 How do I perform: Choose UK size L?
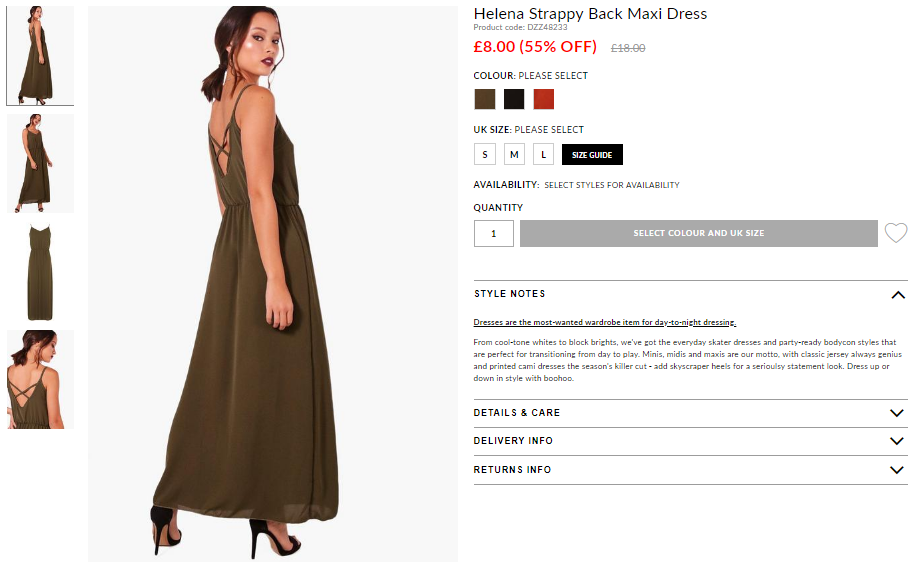pos(544,155)
